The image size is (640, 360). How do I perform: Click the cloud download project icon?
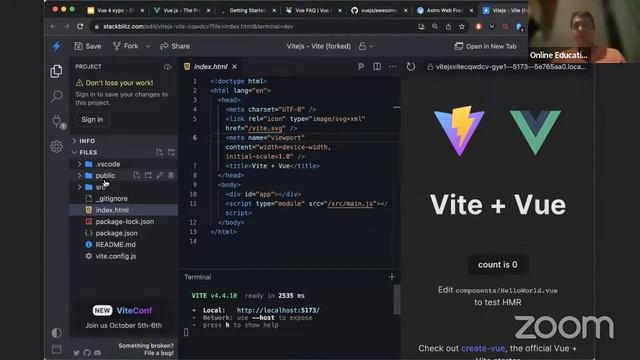coord(167,67)
